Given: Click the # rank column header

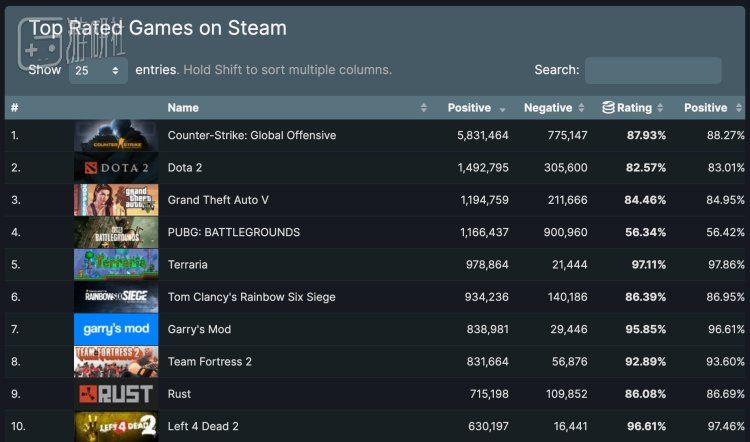Looking at the screenshot, I should 14,108.
